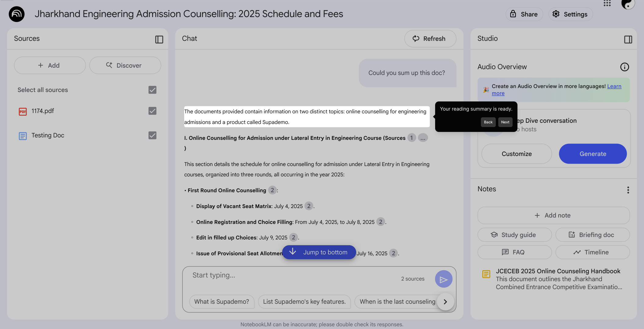The height and width of the screenshot is (329, 644).
Task: Click Next in the tour tooltip
Action: coord(505,122)
